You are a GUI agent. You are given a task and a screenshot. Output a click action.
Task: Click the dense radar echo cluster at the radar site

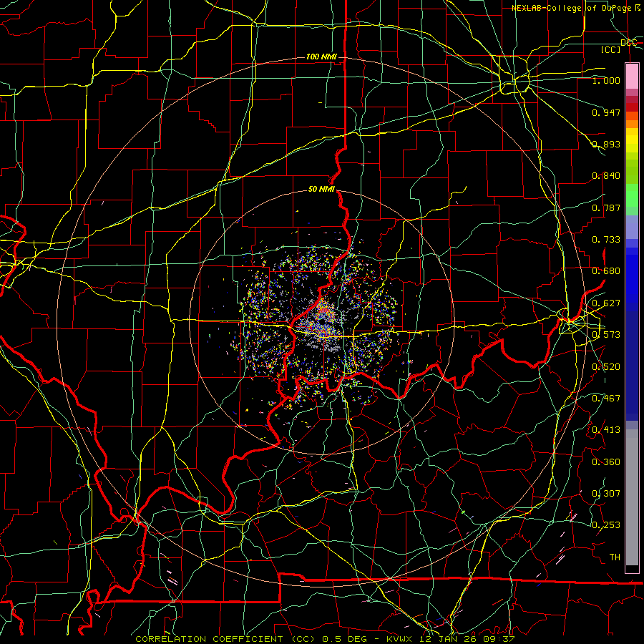click(321, 323)
